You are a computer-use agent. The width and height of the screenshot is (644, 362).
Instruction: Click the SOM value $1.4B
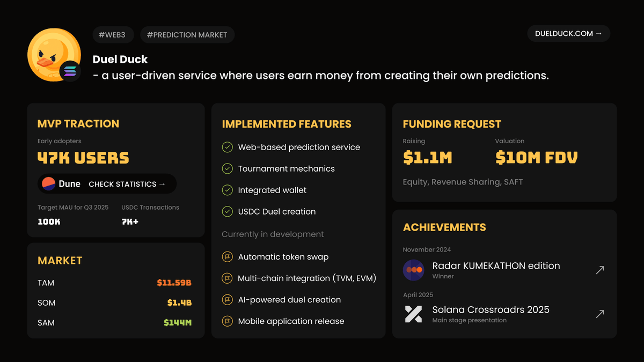pyautogui.click(x=179, y=302)
